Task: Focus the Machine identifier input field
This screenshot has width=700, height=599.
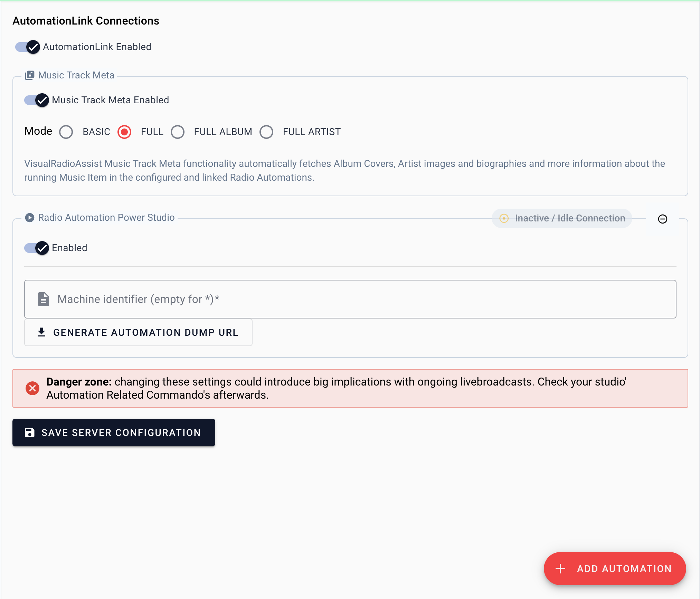Action: (x=350, y=299)
